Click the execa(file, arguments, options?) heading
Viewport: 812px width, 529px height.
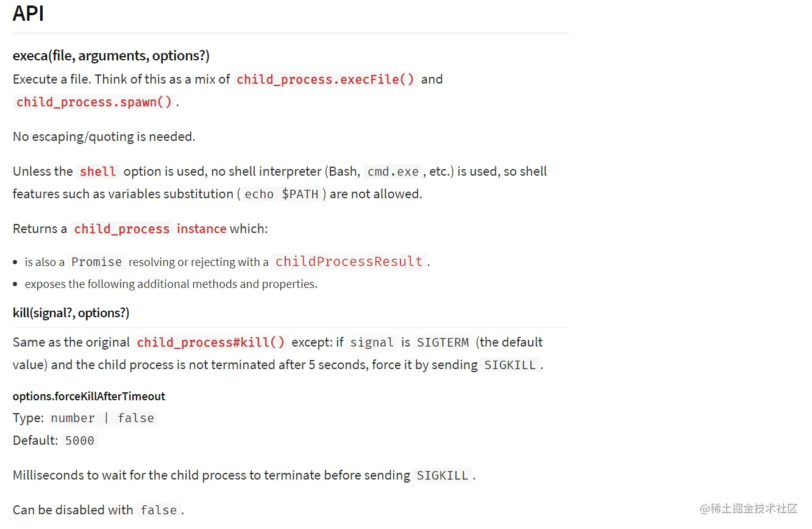[111, 56]
